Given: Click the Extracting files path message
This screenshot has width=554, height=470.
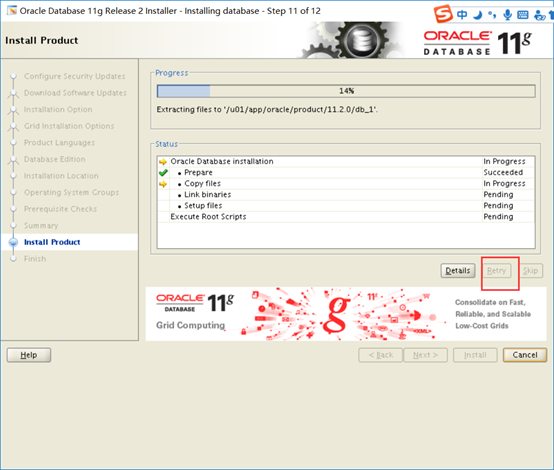Looking at the screenshot, I should tap(267, 110).
